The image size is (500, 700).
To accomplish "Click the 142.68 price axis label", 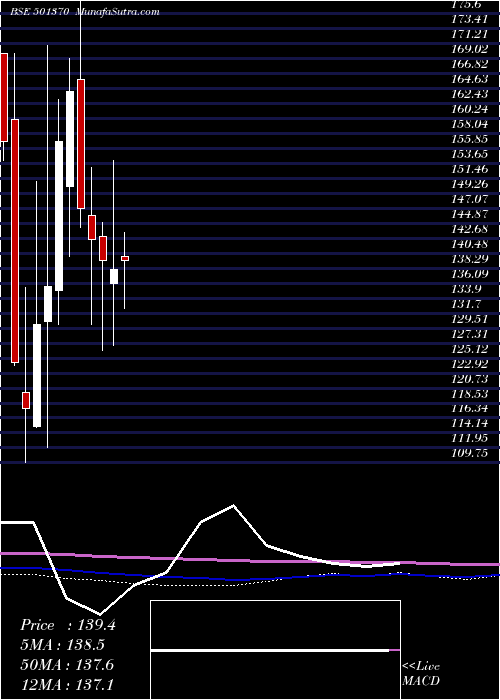I will point(471,229).
